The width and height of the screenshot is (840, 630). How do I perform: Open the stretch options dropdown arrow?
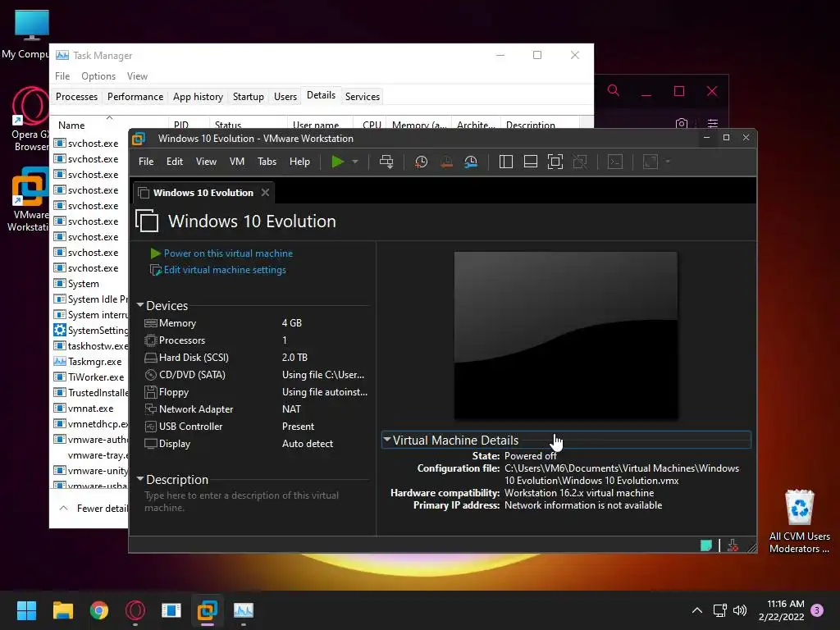pyautogui.click(x=668, y=162)
